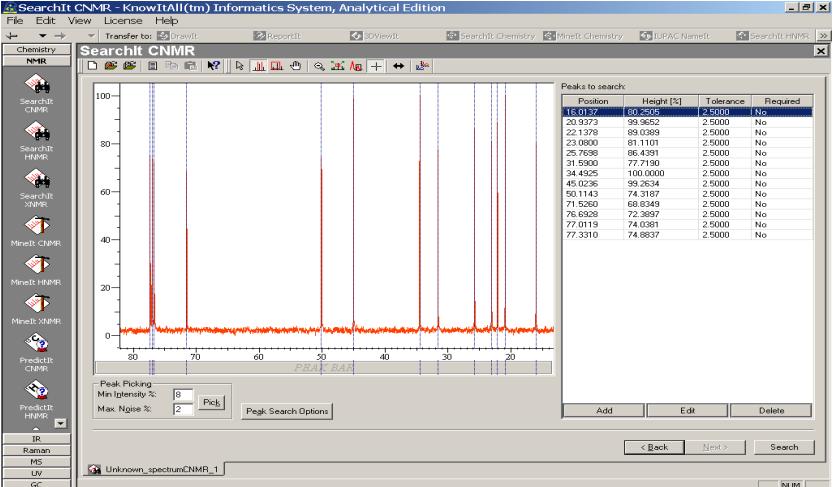Transfer to MineIt Chemistry
834x487 pixels.
click(583, 36)
